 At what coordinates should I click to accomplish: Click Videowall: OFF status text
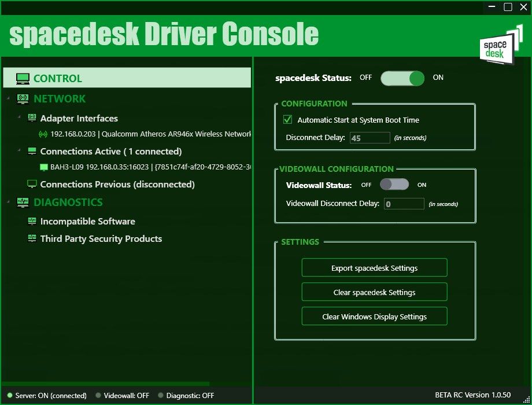click(x=127, y=396)
